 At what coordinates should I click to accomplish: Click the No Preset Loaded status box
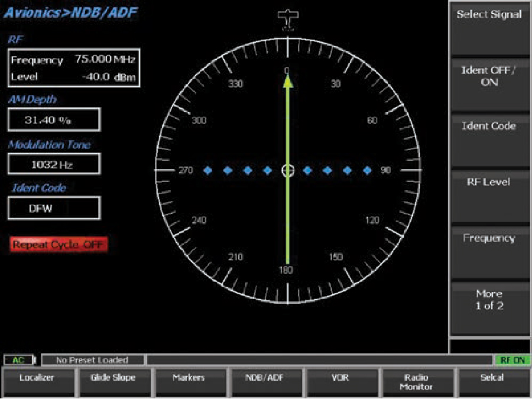[x=92, y=359]
